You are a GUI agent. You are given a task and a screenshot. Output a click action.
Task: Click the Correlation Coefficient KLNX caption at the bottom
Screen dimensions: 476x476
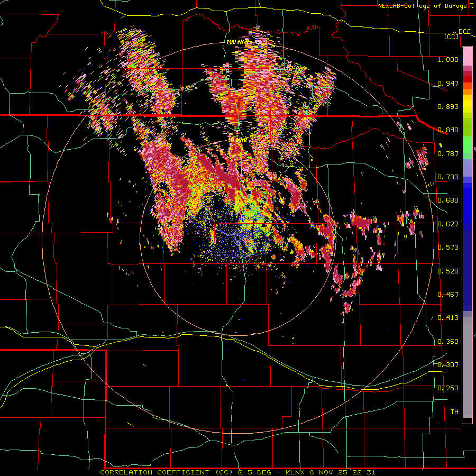pyautogui.click(x=237, y=472)
